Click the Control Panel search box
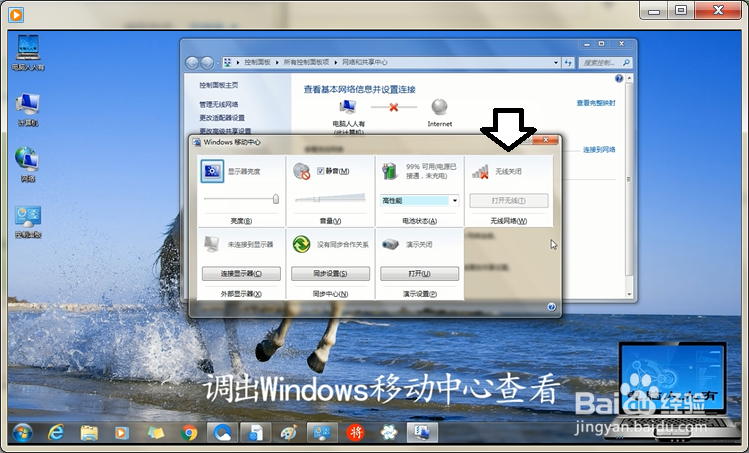Image resolution: width=749 pixels, height=453 pixels. (x=605, y=63)
